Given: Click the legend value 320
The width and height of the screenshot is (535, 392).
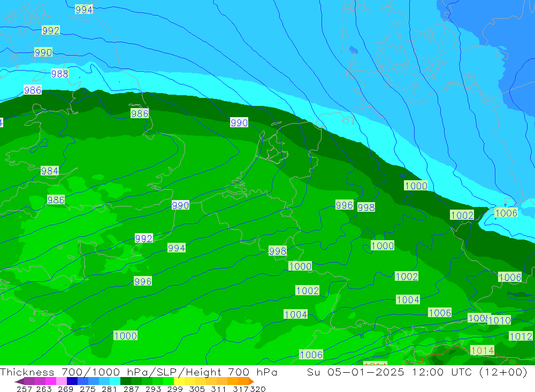Looking at the screenshot, I should [x=258, y=389].
